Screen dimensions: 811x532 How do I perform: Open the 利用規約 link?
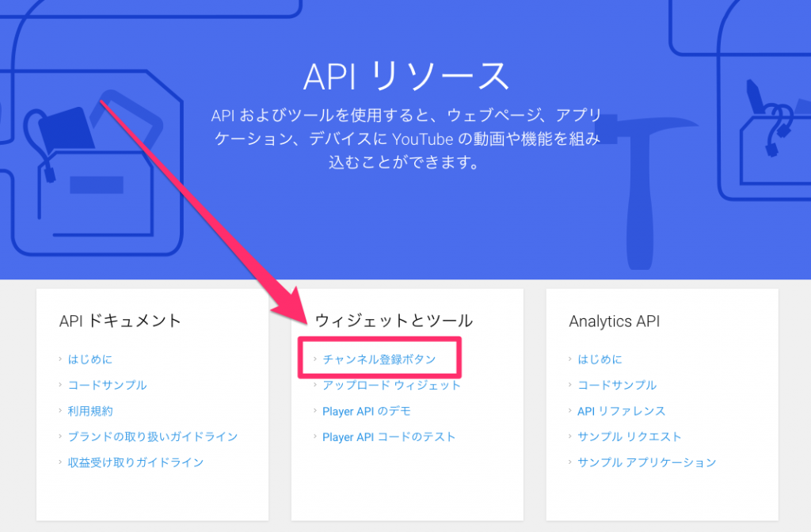pos(90,411)
